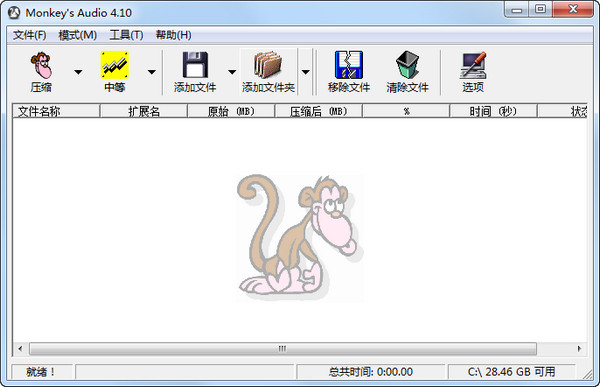Minimize the Monkey's Audio window
The width and height of the screenshot is (600, 387).
pyautogui.click(x=517, y=10)
